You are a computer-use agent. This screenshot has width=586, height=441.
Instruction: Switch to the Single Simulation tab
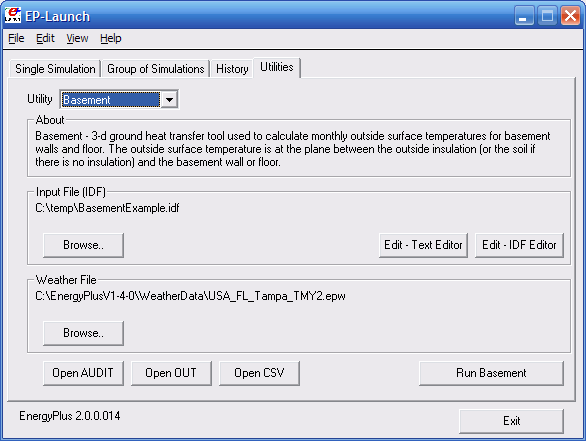tap(55, 69)
